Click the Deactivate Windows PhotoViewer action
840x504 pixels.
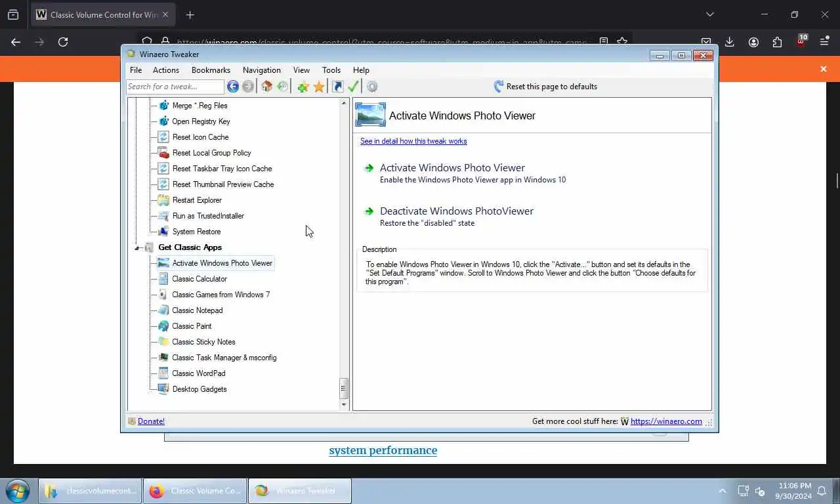click(x=457, y=211)
